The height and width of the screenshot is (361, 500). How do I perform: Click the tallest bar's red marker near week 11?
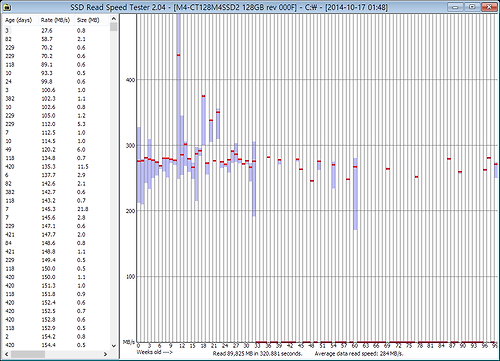pos(179,55)
